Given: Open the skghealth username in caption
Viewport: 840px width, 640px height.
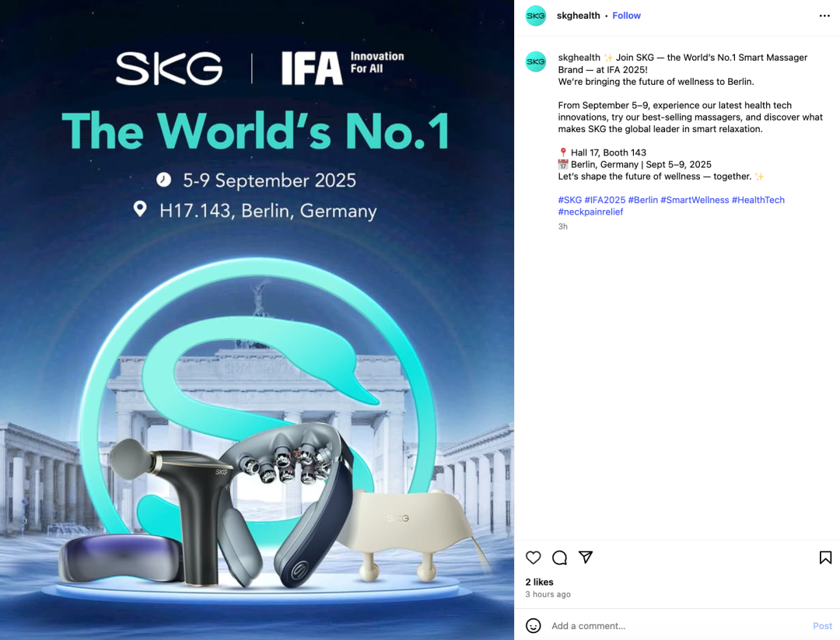Looking at the screenshot, I should click(x=579, y=58).
